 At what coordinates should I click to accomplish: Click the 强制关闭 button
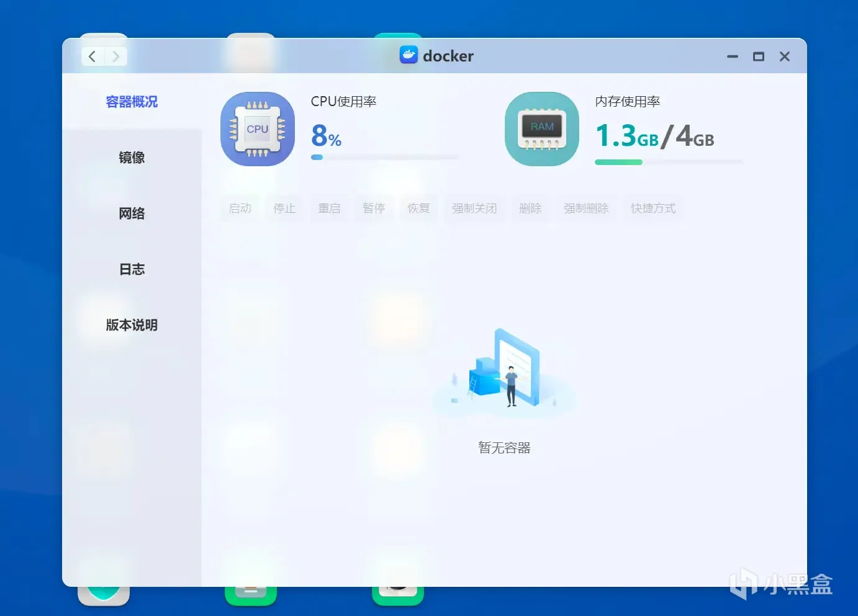(x=475, y=208)
